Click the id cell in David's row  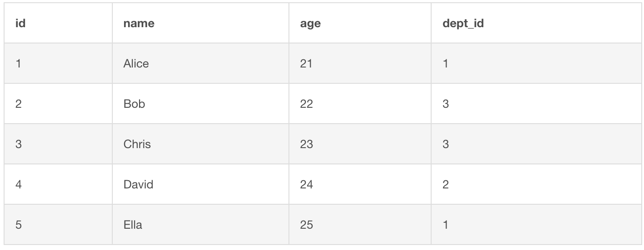pos(19,185)
